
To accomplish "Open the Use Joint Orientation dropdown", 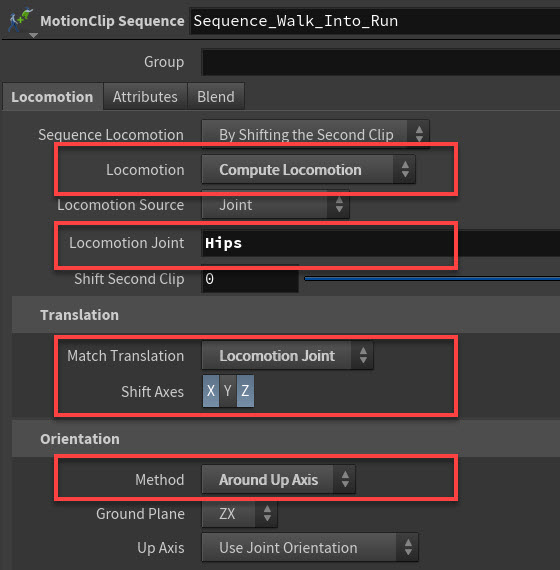I will click(310, 547).
